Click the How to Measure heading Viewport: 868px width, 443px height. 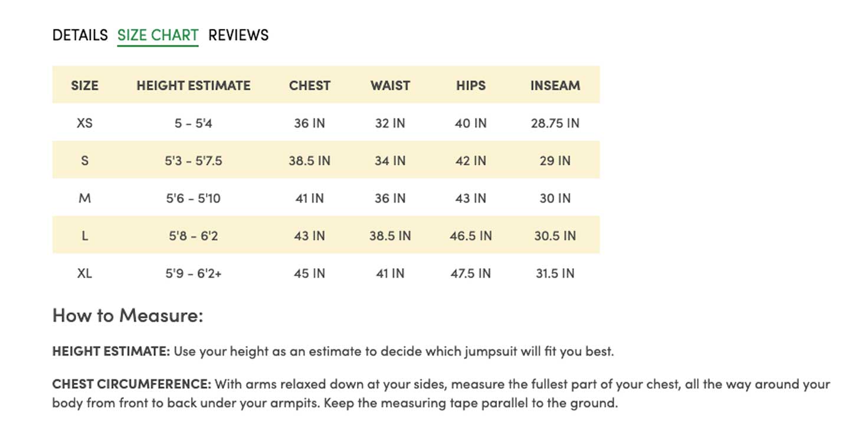[128, 315]
